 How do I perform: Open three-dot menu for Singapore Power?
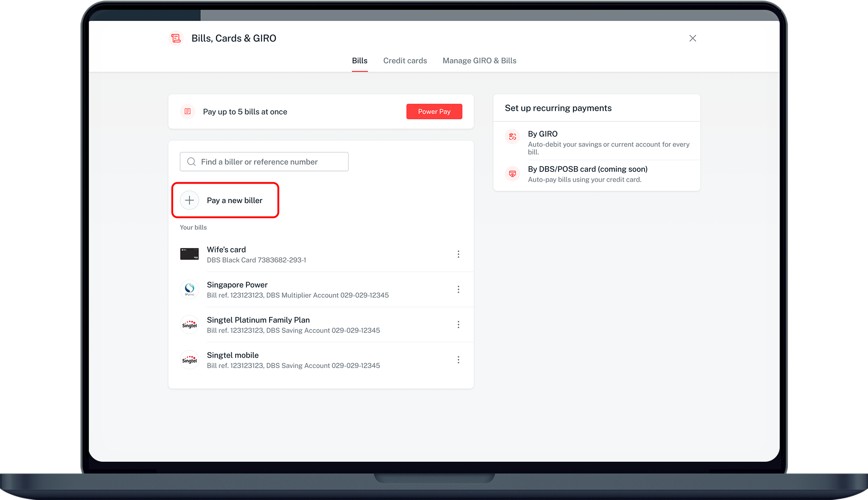point(458,289)
